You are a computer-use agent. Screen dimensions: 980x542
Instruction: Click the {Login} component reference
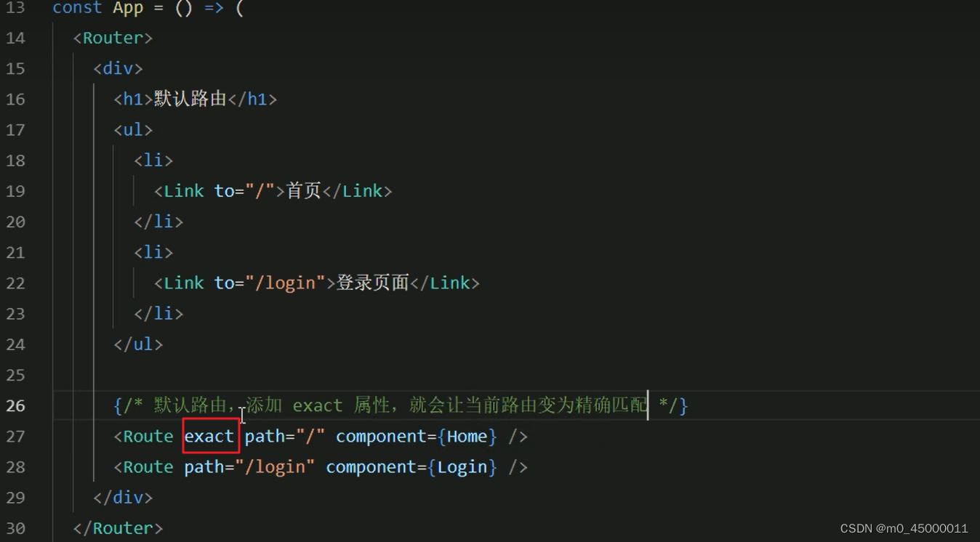pyautogui.click(x=462, y=467)
